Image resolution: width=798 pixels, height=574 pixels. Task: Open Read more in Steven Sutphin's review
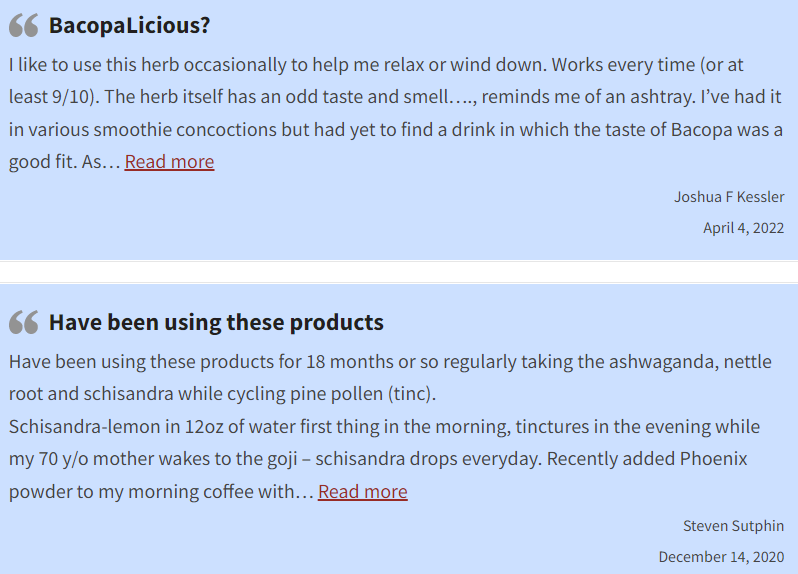pyautogui.click(x=363, y=492)
